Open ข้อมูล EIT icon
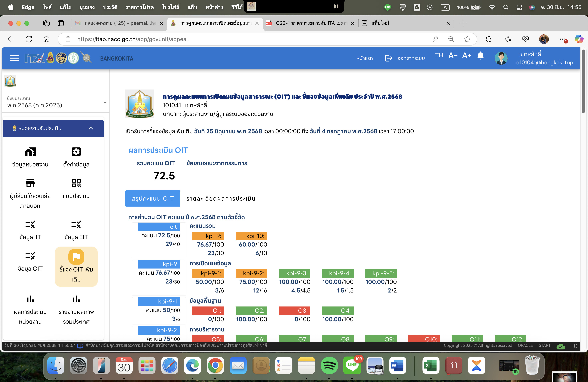588x382 pixels. 76,224
